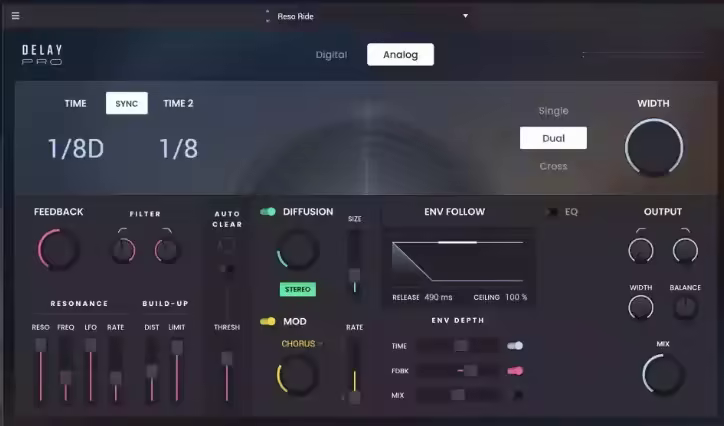Switch to Digital delay mode
The height and width of the screenshot is (426, 724).
[331, 55]
